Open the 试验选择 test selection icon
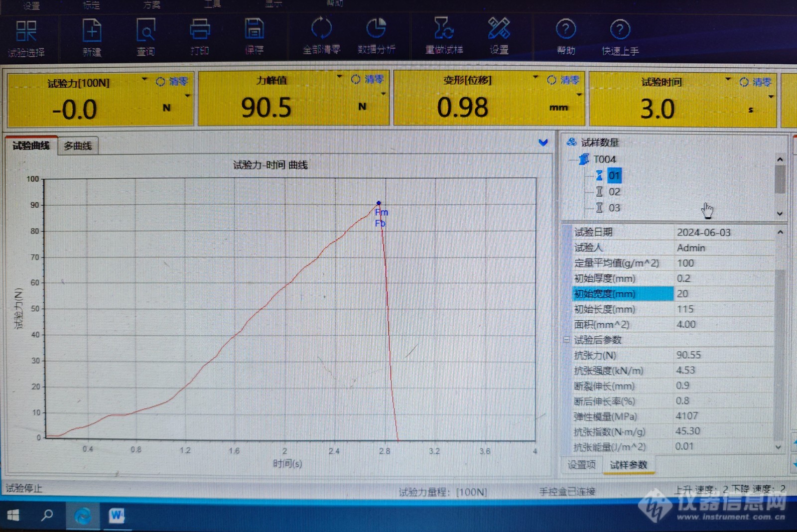This screenshot has width=797, height=532. [26, 37]
